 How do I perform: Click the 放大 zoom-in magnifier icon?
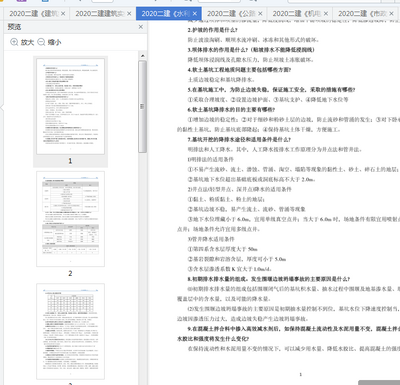click(x=14, y=42)
